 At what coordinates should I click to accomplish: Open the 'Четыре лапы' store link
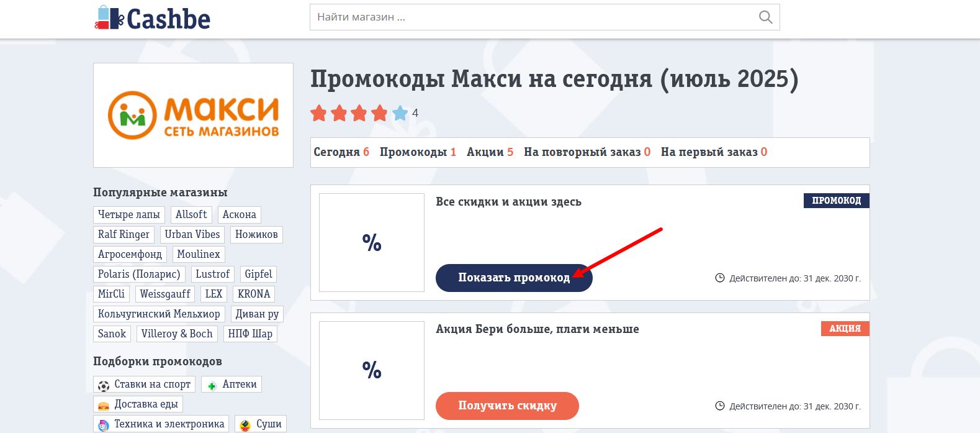(129, 214)
